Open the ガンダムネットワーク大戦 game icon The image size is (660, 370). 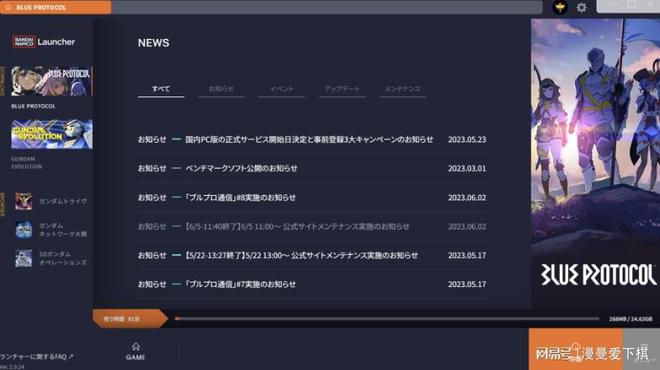24,230
